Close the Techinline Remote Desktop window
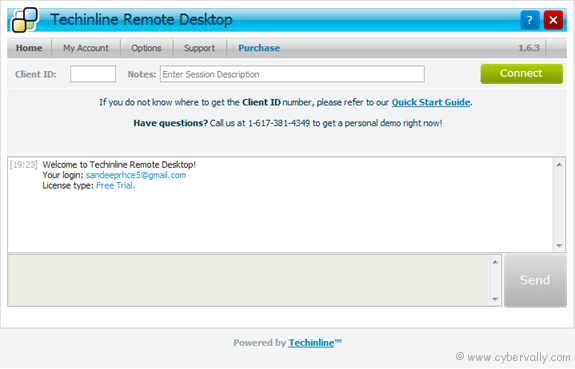 (x=553, y=20)
